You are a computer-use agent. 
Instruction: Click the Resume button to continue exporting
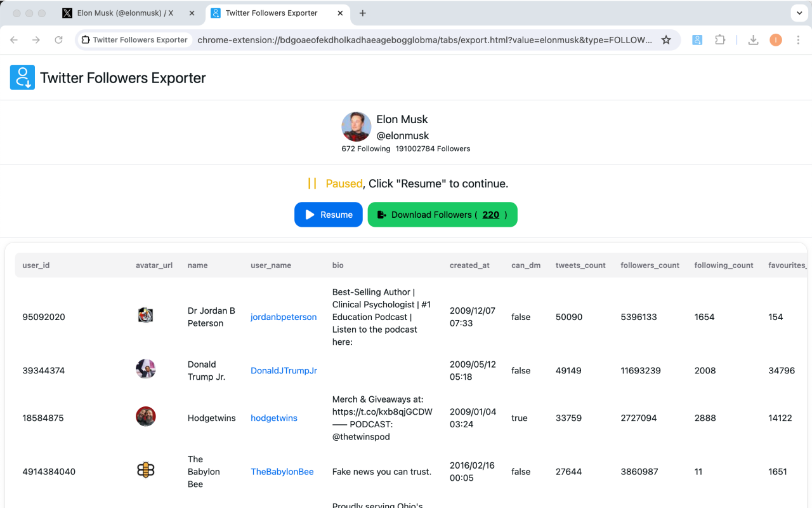(x=328, y=215)
